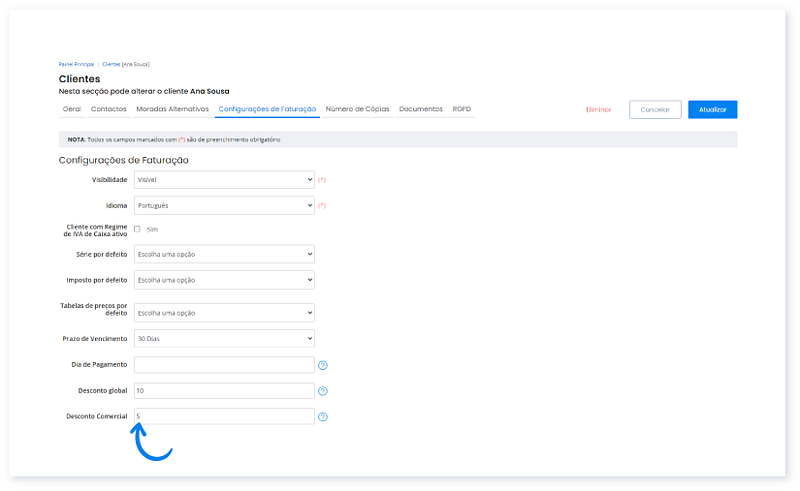The width and height of the screenshot is (800, 491).
Task: Click the Cancelar button
Action: 655,110
